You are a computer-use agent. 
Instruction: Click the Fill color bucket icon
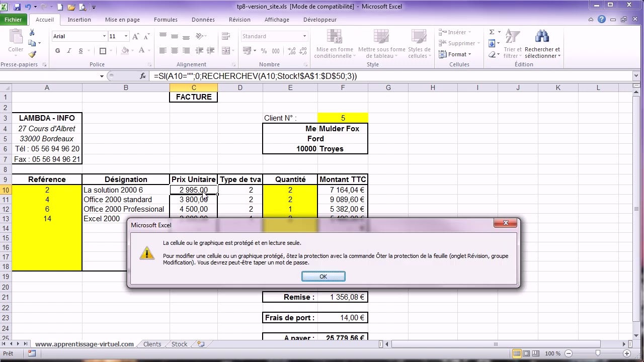(125, 51)
